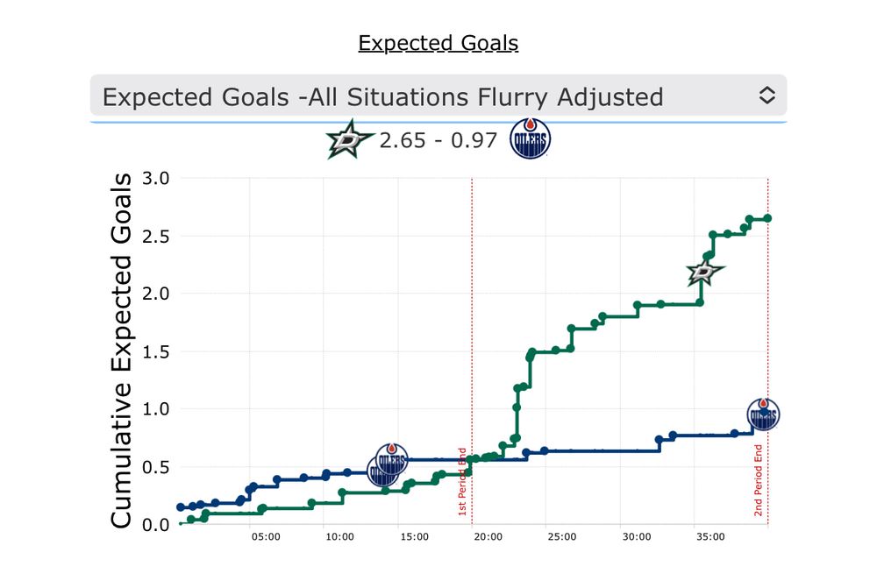Select the 1st Period End marker label
Viewport: 877px width, 588px height.
pyautogui.click(x=462, y=481)
